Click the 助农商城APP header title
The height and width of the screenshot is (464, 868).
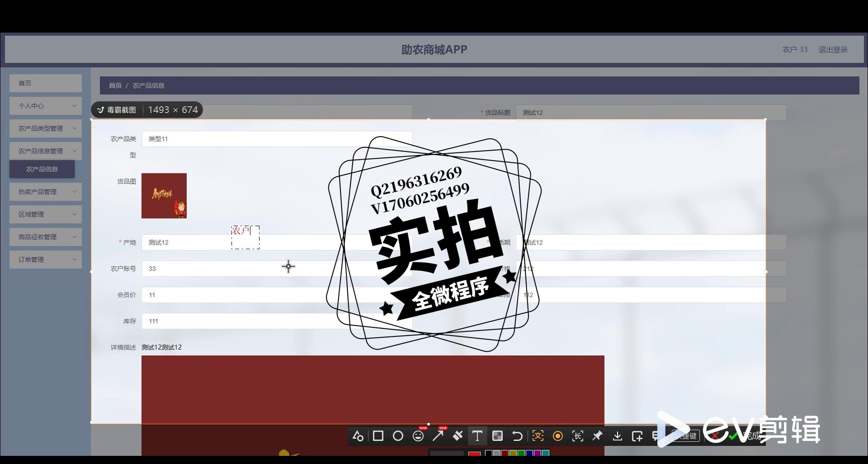434,49
